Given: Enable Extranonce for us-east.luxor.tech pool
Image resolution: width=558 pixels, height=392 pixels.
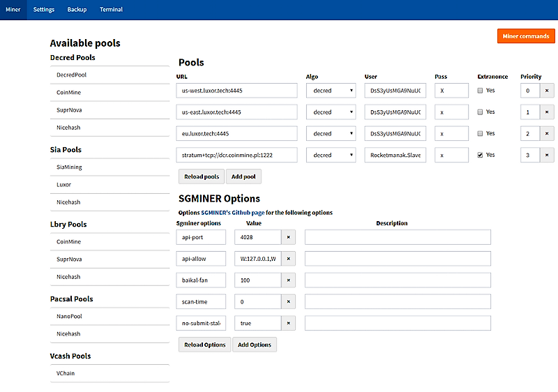Looking at the screenshot, I should coord(480,112).
